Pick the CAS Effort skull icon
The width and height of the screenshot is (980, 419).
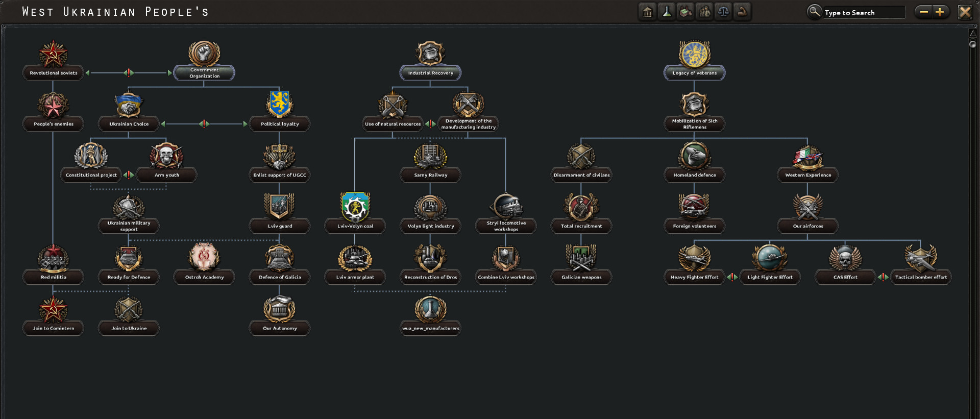pos(845,258)
